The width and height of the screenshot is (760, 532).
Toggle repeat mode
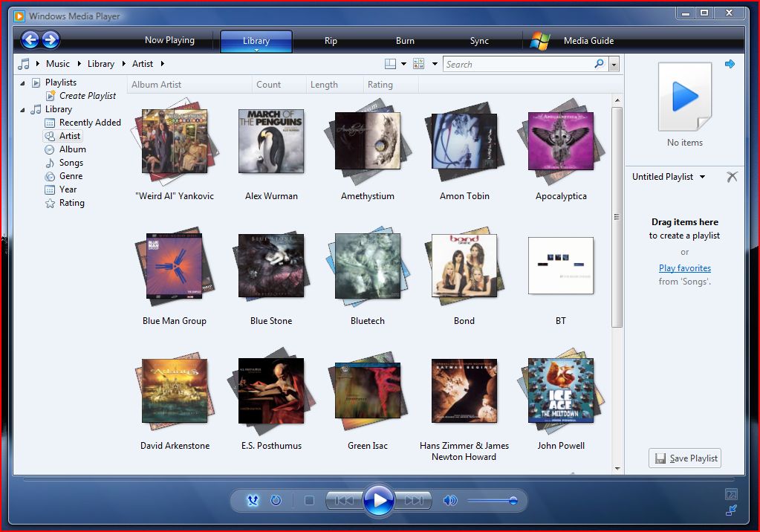[x=276, y=500]
